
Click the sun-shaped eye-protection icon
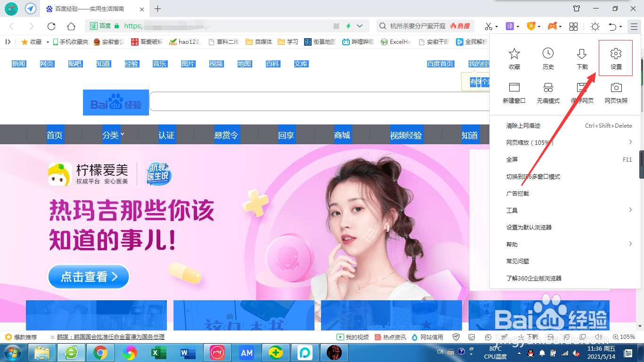click(595, 27)
